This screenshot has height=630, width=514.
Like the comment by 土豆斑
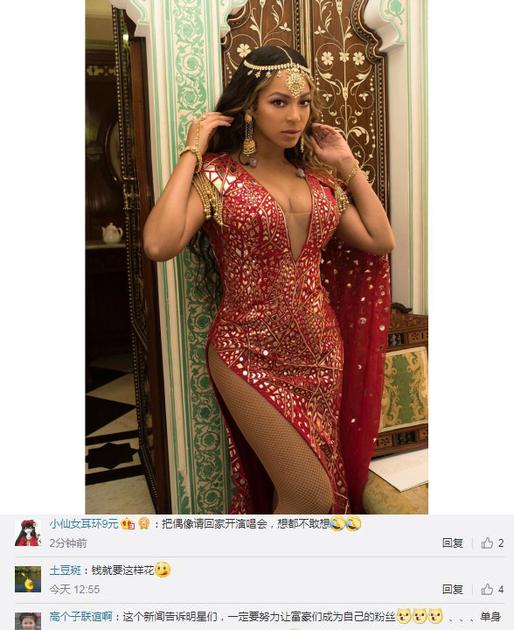click(x=487, y=589)
